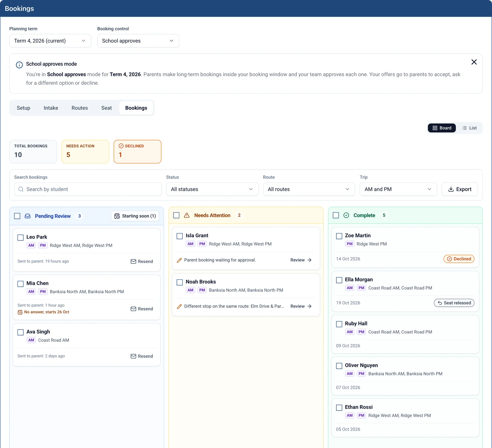Click the arrow next to Noah Brooks' Review

[x=309, y=306]
